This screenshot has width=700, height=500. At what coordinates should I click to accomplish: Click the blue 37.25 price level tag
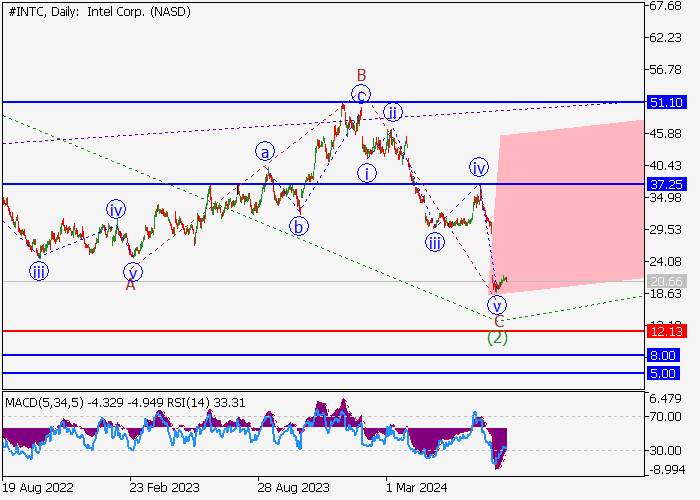point(667,184)
